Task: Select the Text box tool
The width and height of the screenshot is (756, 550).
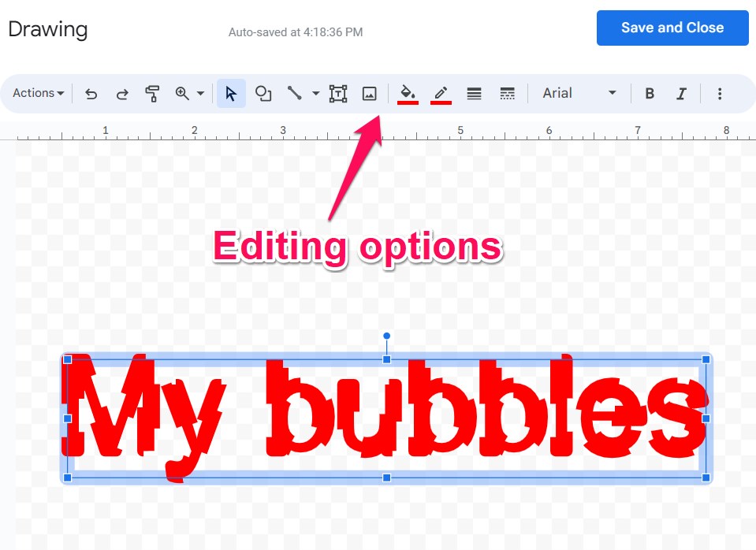Action: pos(337,93)
